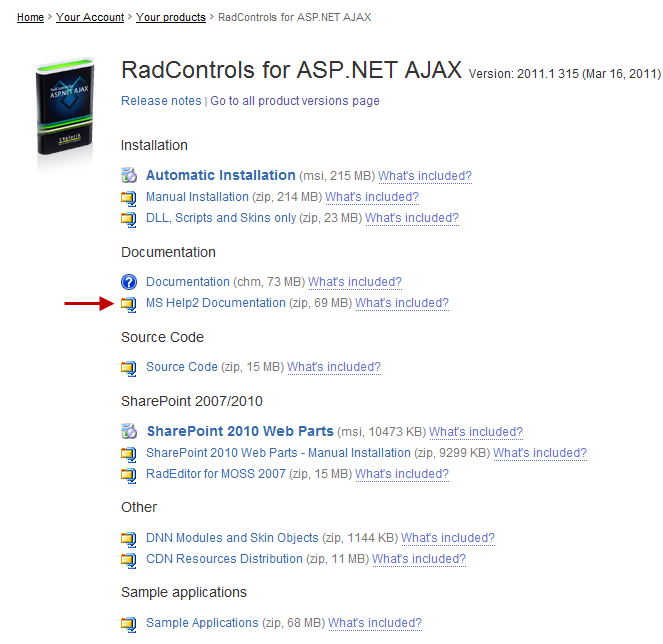
Task: Show What's included for RadEditor for MOSS 2007
Action: coord(402,474)
